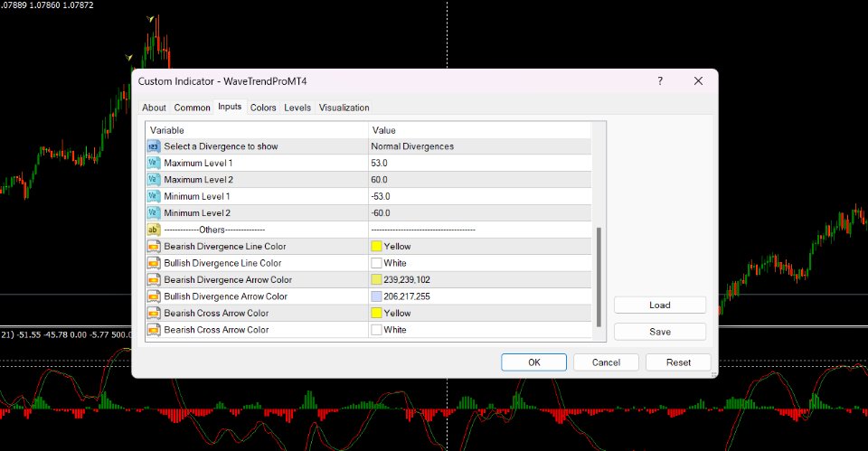Confirm settings with the OK button
This screenshot has width=868, height=451.
[x=534, y=362]
